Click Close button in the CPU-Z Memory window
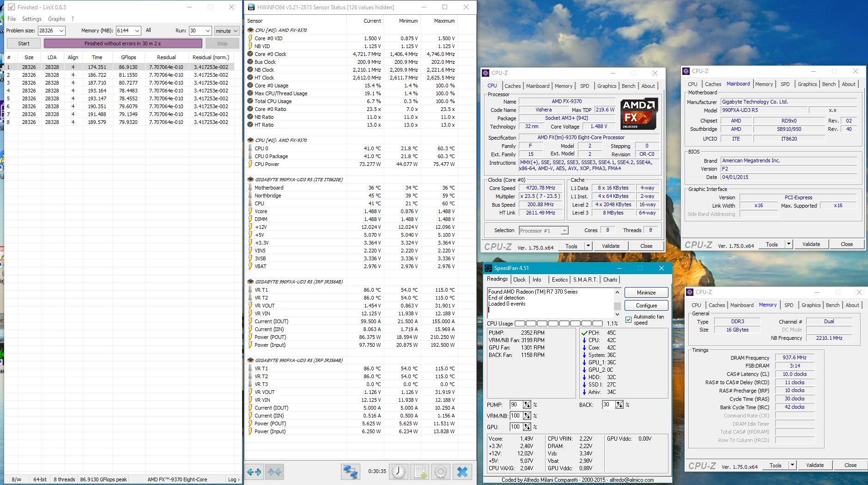The image size is (868, 485). 850,465
